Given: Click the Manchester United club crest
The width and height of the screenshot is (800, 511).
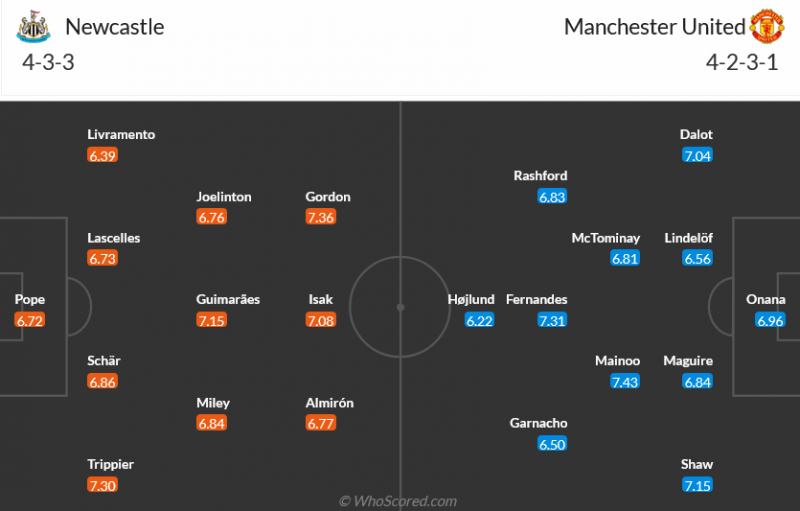Looking at the screenshot, I should tap(767, 27).
